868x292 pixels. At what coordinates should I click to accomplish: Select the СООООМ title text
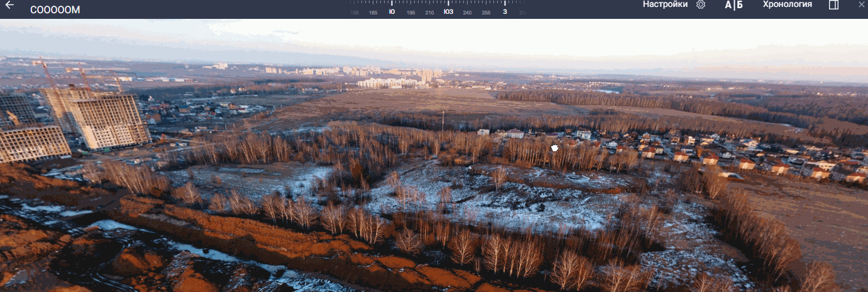(55, 10)
